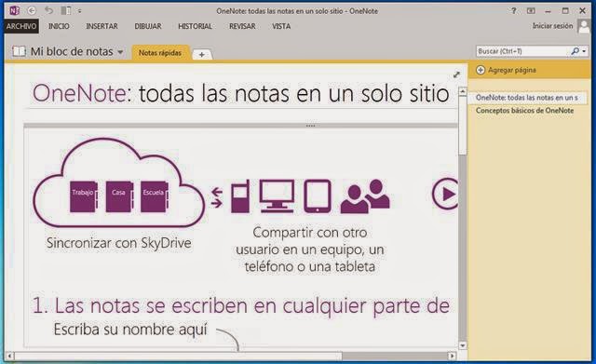Click the note container drag handle dots
Image resolution: width=596 pixels, height=364 pixels.
coord(310,126)
